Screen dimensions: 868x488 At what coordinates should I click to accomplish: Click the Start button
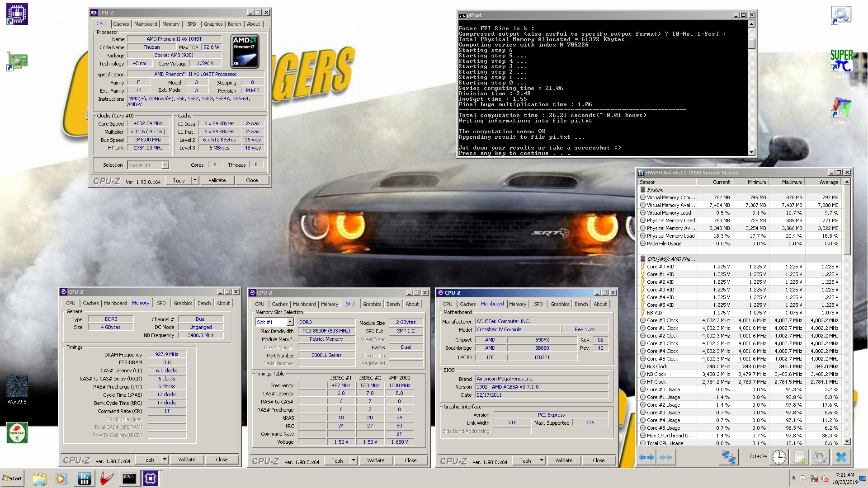tap(13, 479)
